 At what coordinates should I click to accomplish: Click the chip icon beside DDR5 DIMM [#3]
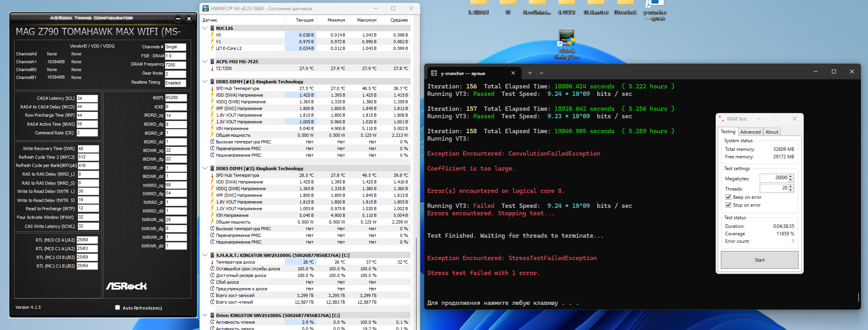tap(212, 169)
